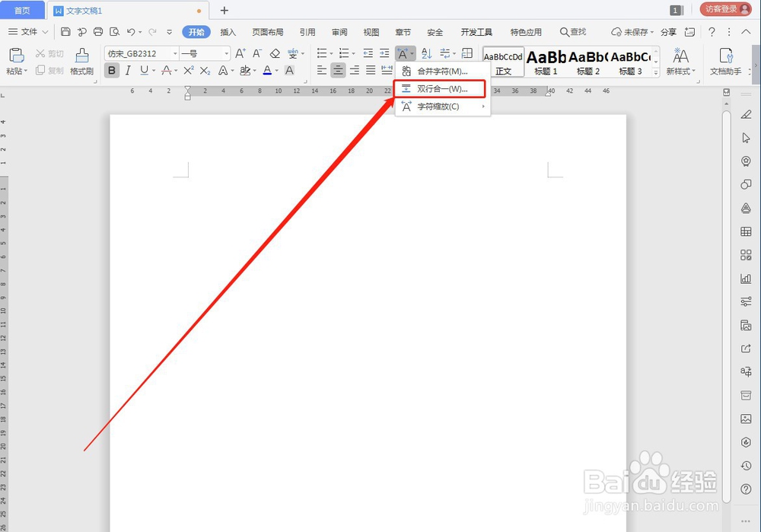Expand the bullet list dropdown
Viewport: 761px width, 532px height.
[x=331, y=53]
